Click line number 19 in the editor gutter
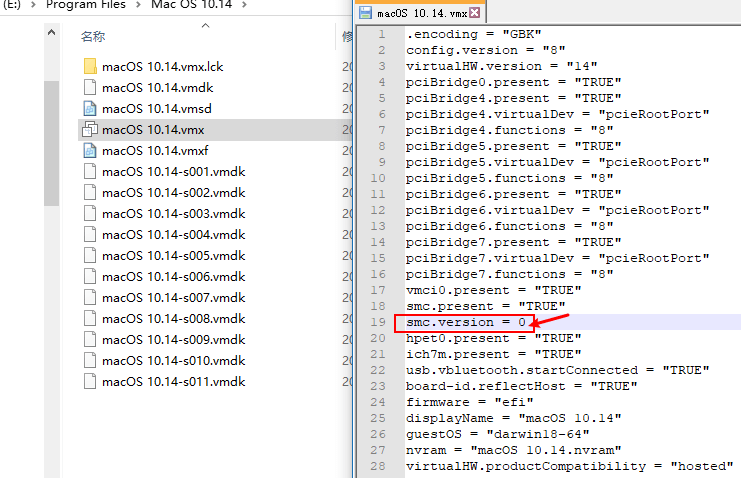The image size is (741, 478). pos(378,322)
